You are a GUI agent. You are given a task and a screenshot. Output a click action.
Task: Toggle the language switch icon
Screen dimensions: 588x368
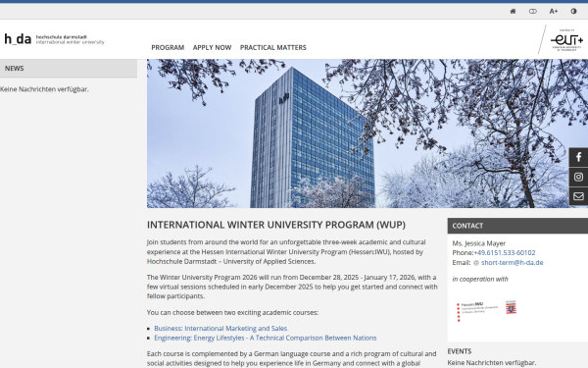532,11
